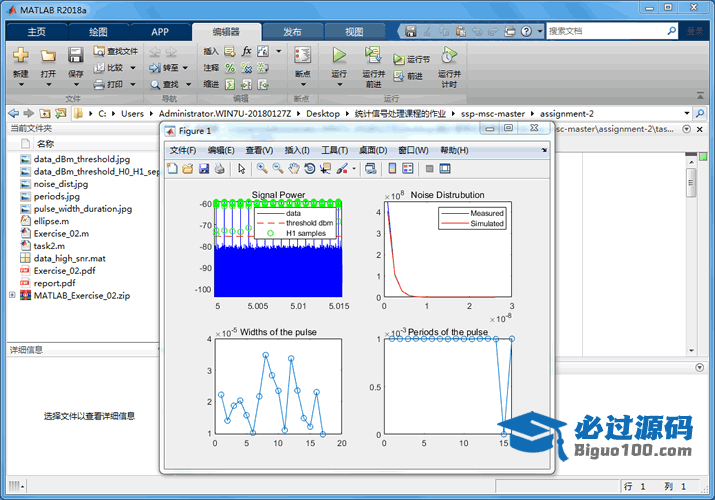Click the editor vertical scrollbar thumb
The height and width of the screenshot is (500, 715).
(x=691, y=183)
